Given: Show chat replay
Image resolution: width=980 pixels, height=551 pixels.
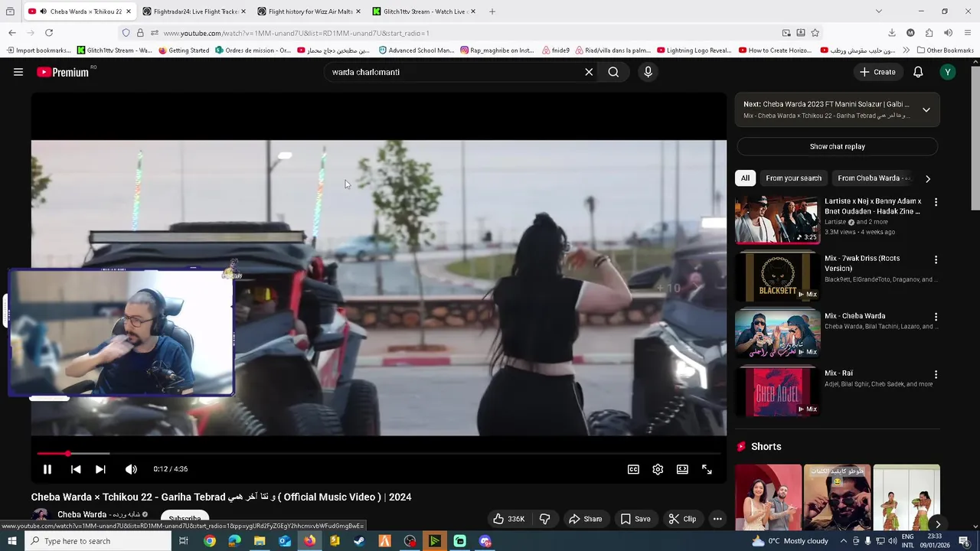Looking at the screenshot, I should pyautogui.click(x=838, y=146).
